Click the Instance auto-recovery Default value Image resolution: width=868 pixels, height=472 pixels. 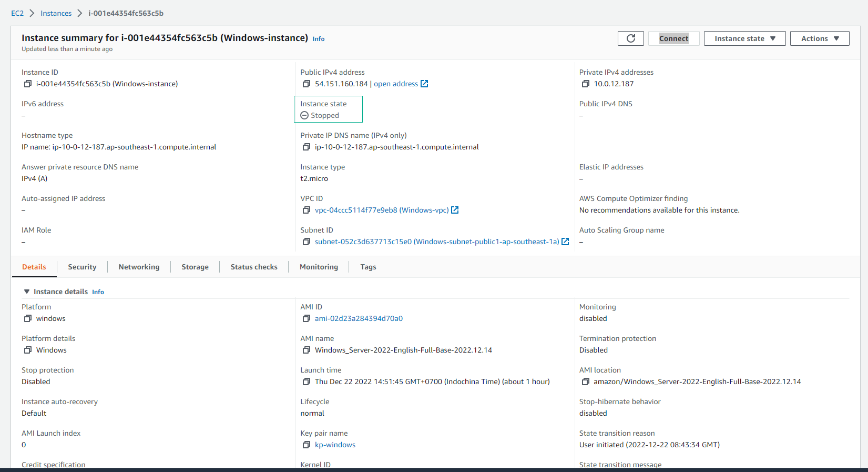(x=34, y=413)
